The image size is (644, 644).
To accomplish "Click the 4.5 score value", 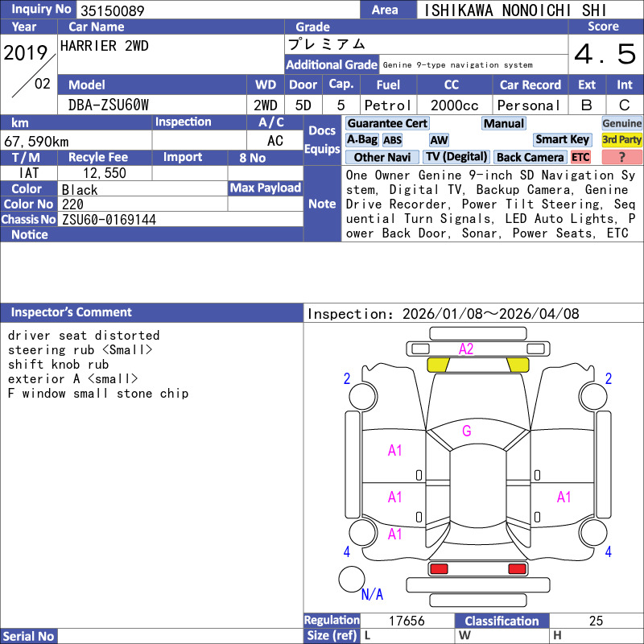I will tap(605, 55).
